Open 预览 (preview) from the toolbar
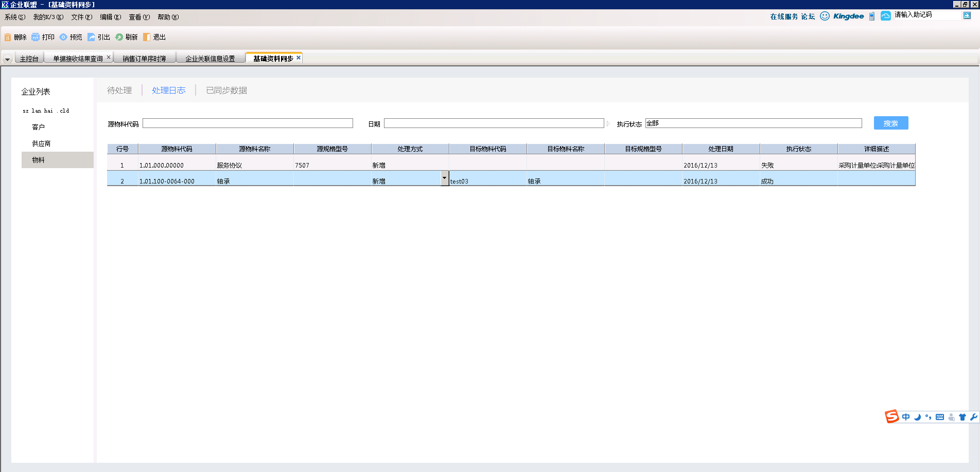Screen dimensions: 980x472 63,37
